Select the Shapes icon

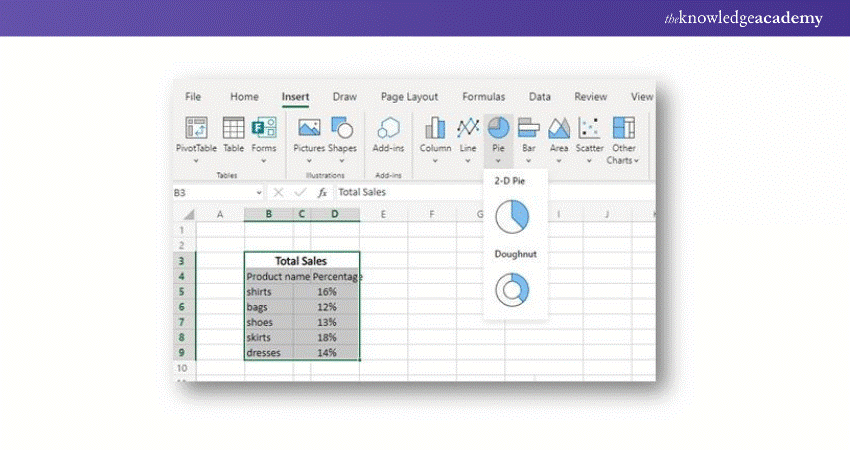pyautogui.click(x=342, y=128)
